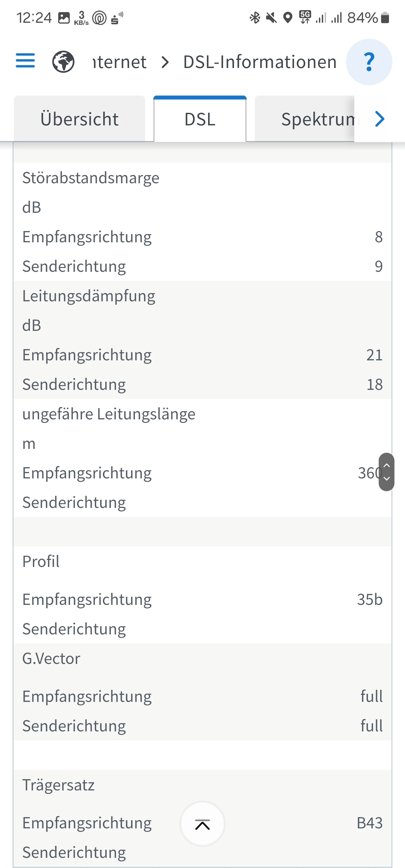The width and height of the screenshot is (405, 868).
Task: Tap the Bluetooth status bar icon
Action: [x=255, y=17]
